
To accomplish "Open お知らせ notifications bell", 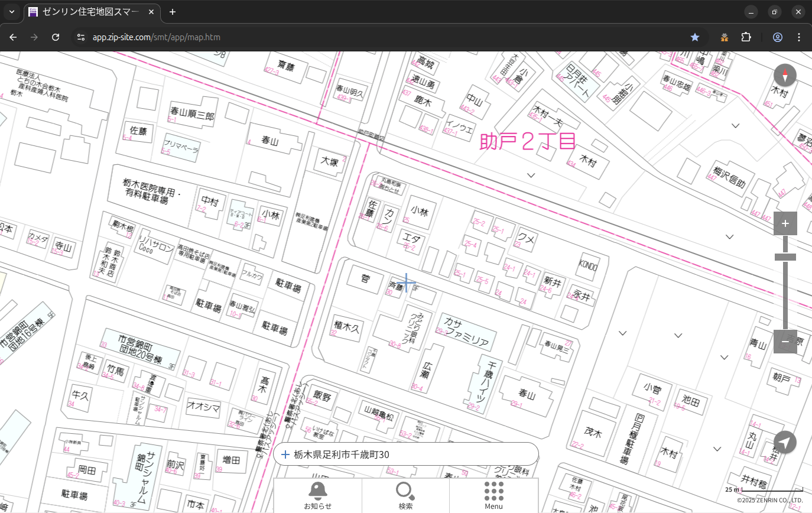I will point(317,495).
